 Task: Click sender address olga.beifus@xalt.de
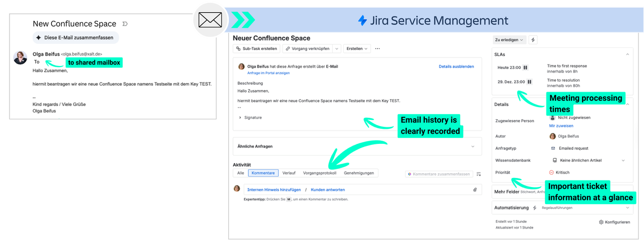tap(82, 54)
